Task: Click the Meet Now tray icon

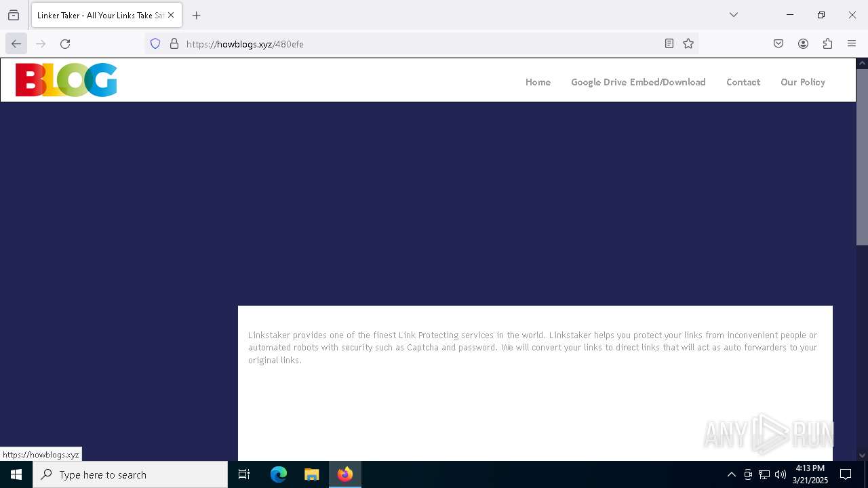Action: 748,474
